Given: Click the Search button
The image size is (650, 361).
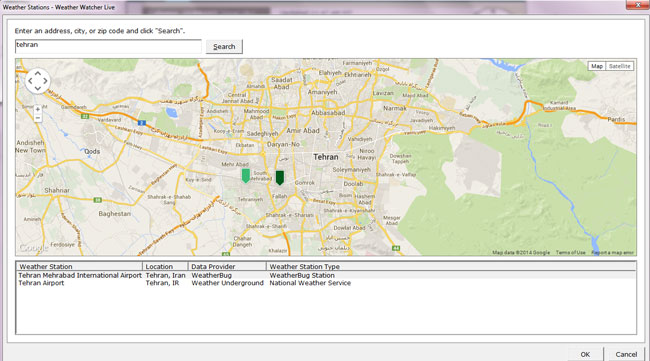Looking at the screenshot, I should 224,46.
